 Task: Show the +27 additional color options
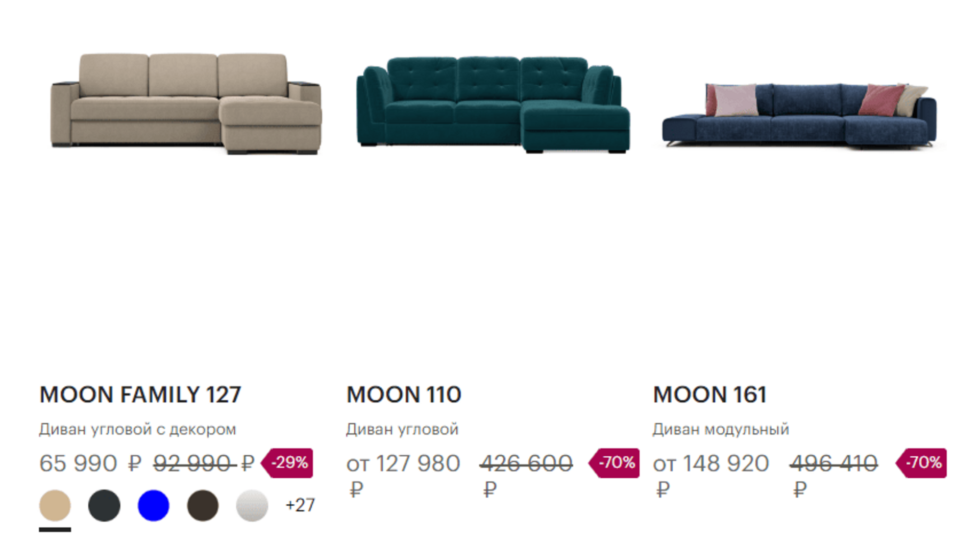300,505
